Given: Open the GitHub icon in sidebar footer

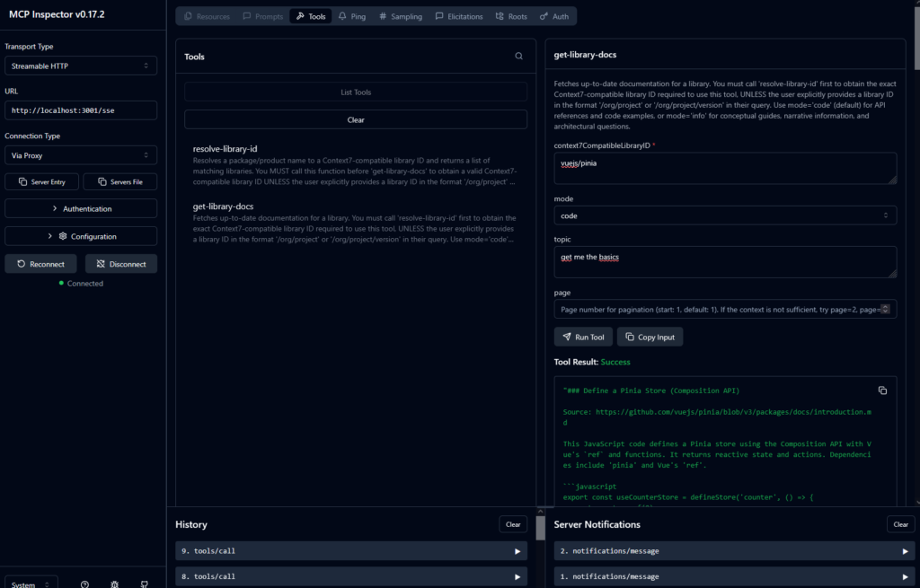Looking at the screenshot, I should pos(144,584).
